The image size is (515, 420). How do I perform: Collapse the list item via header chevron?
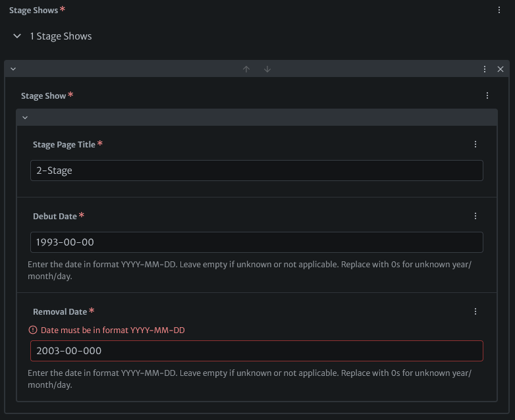tap(13, 69)
